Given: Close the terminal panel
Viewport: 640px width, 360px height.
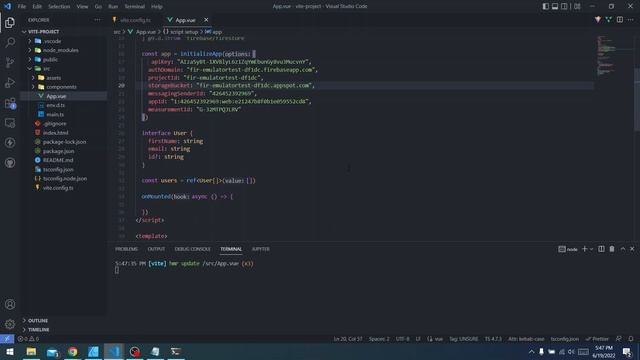Looking at the screenshot, I should 632,249.
